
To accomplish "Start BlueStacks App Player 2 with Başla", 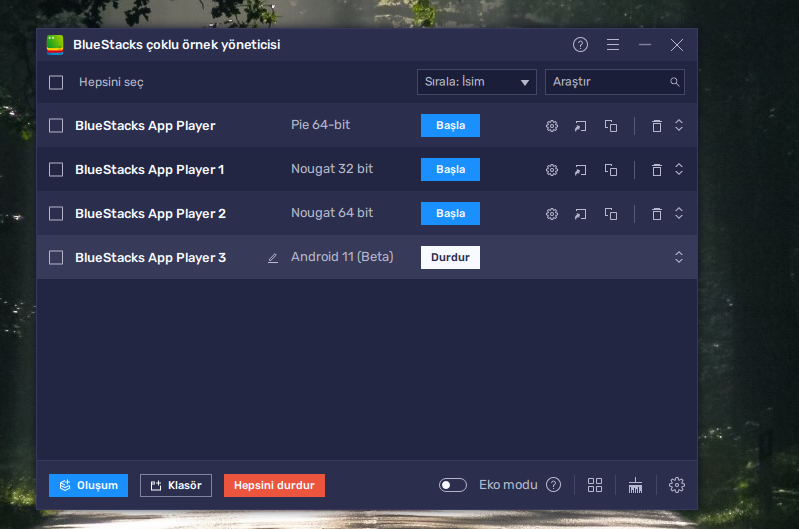I will click(x=450, y=213).
